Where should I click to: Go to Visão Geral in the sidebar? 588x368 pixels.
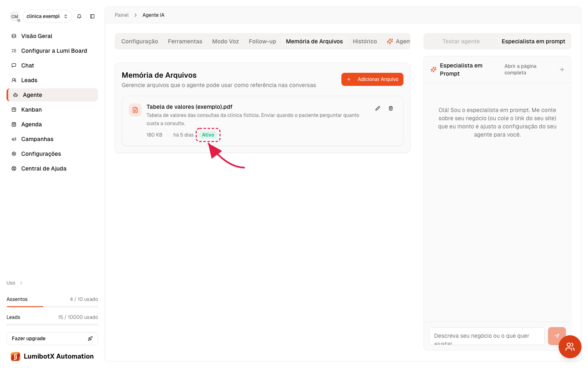(52, 36)
